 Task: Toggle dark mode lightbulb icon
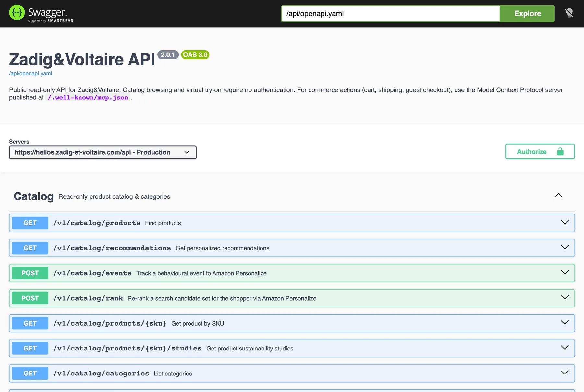coord(569,13)
